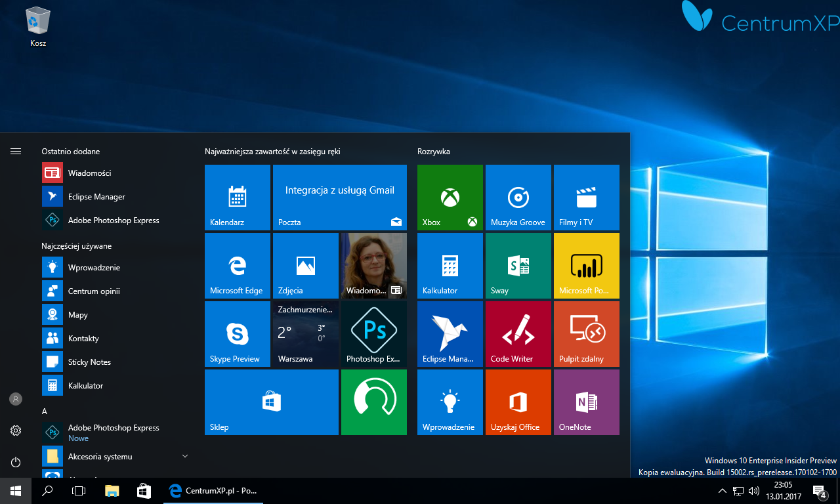Open Adobe Photoshop Express marked Nowe
Image resolution: width=840 pixels, height=504 pixels.
click(115, 432)
